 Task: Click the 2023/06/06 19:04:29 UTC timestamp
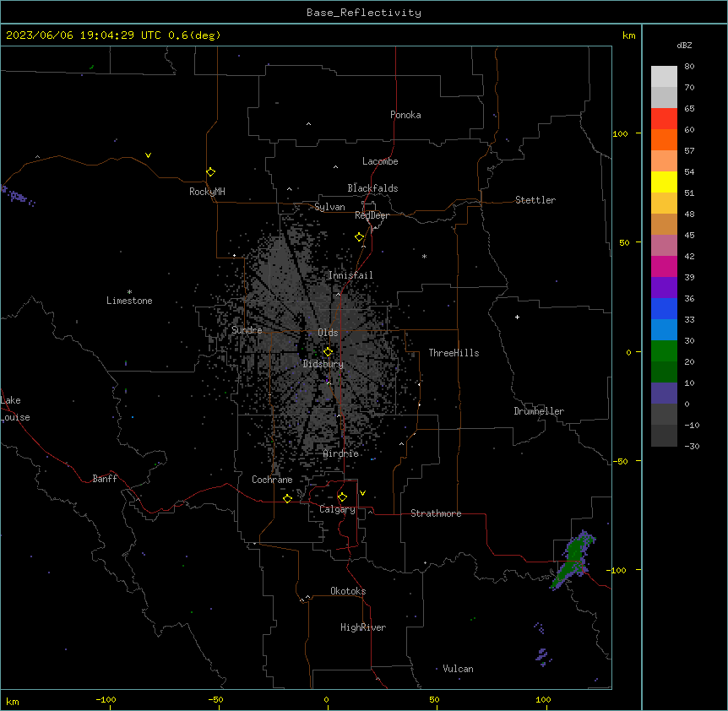pos(84,35)
